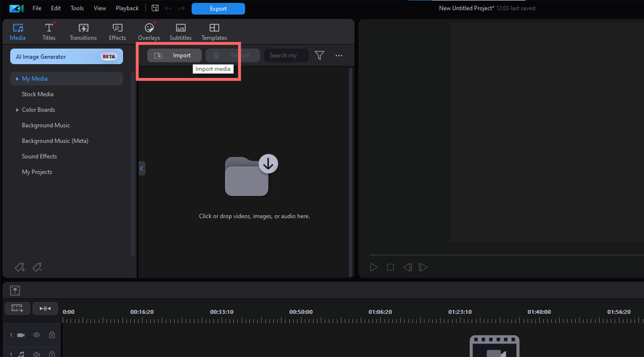Expand the Color Boards tree arrow

click(x=17, y=110)
